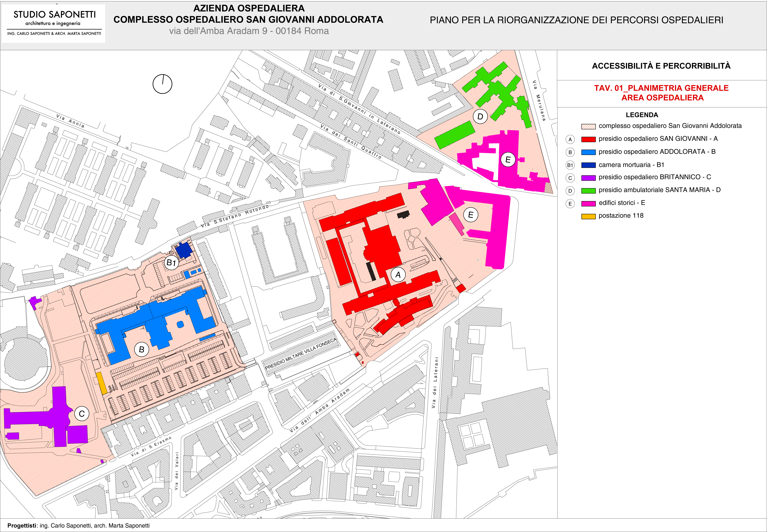Click the circled B1 symbol in the legend
Viewport: 767px width, 532px height.
(x=570, y=165)
